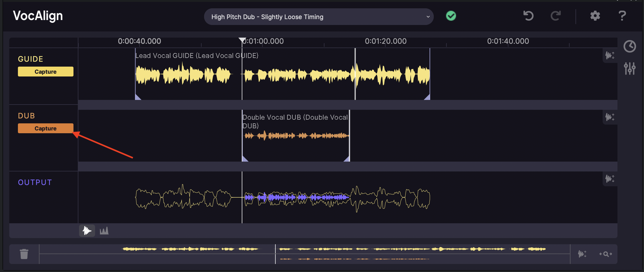
Task: Delete captured audio with trash icon
Action: click(x=24, y=254)
